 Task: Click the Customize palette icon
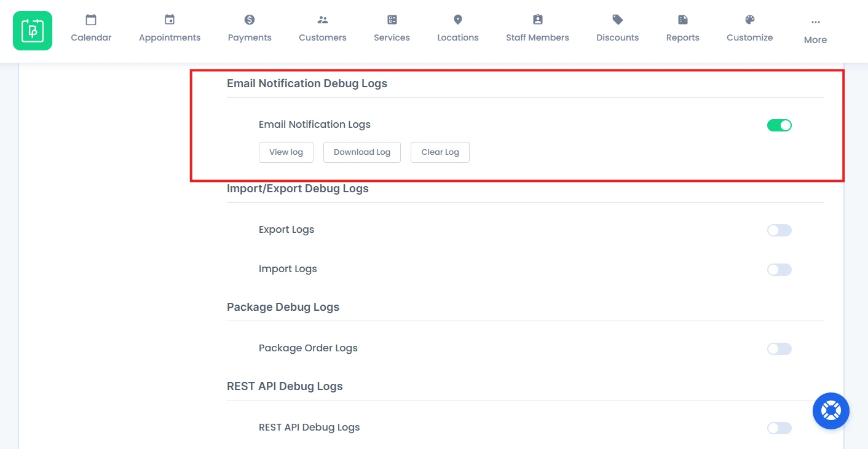pyautogui.click(x=750, y=20)
